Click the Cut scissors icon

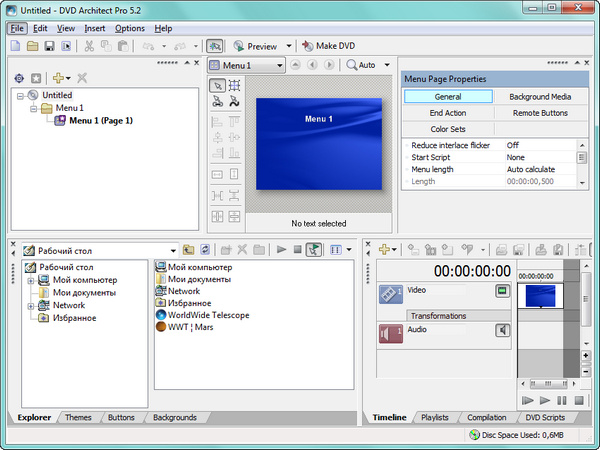tap(89, 46)
